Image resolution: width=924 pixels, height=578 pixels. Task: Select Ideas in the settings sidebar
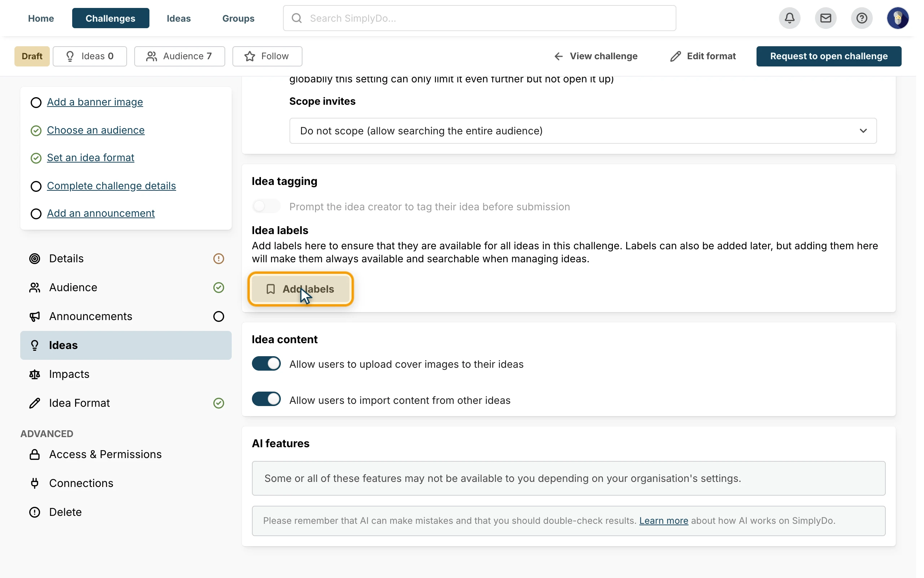point(126,345)
